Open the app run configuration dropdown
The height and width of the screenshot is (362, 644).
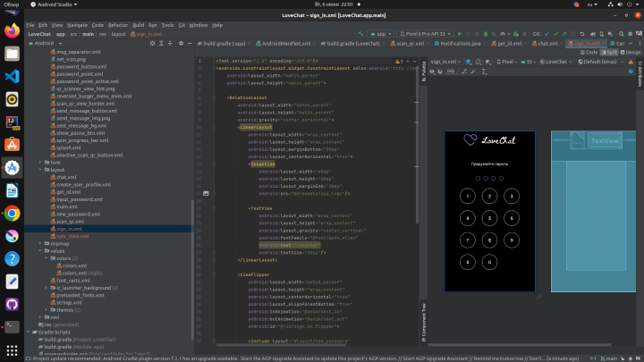pos(381,34)
